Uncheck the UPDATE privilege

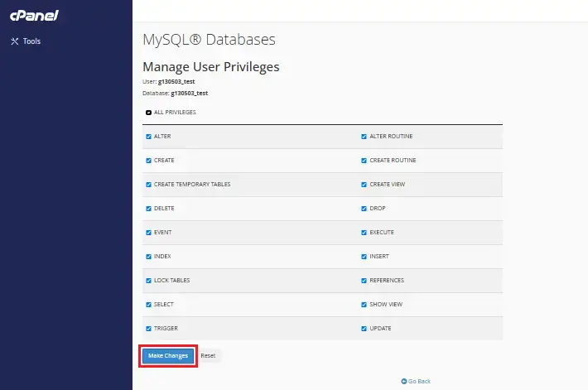(364, 329)
